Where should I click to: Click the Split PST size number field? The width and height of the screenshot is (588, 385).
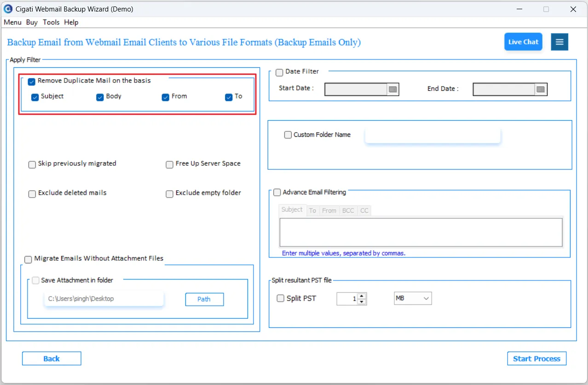[347, 299]
